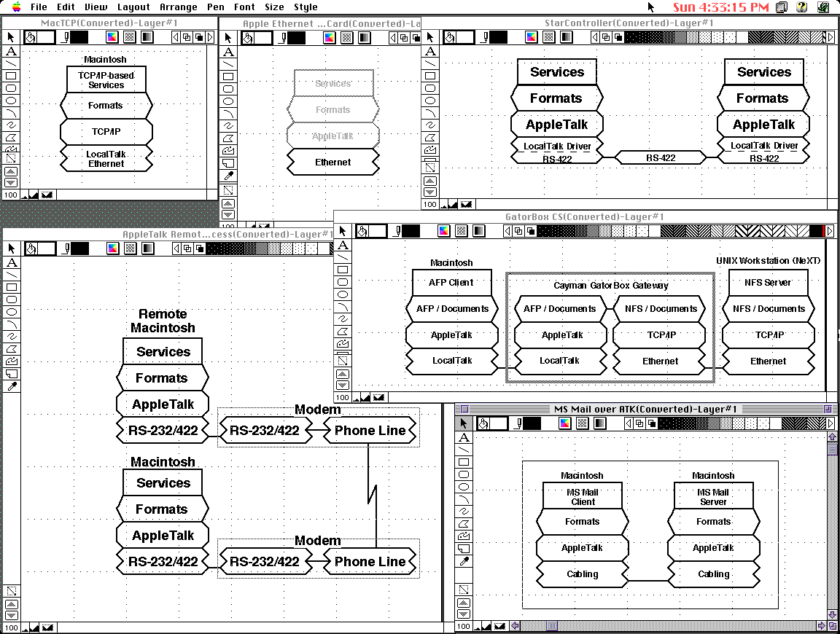The image size is (840, 634).
Task: Select the eyedropper in AppleTalk Remote Access window
Action: coord(11,386)
